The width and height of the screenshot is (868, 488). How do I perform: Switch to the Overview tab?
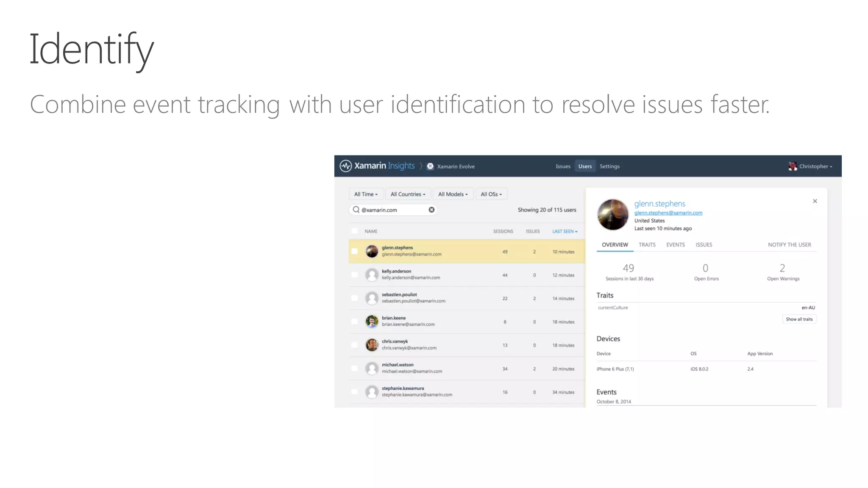pyautogui.click(x=615, y=245)
